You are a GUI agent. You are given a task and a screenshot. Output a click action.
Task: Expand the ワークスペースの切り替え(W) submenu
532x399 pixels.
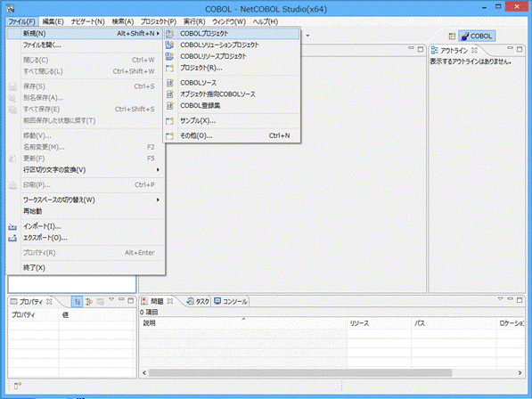[x=158, y=199]
